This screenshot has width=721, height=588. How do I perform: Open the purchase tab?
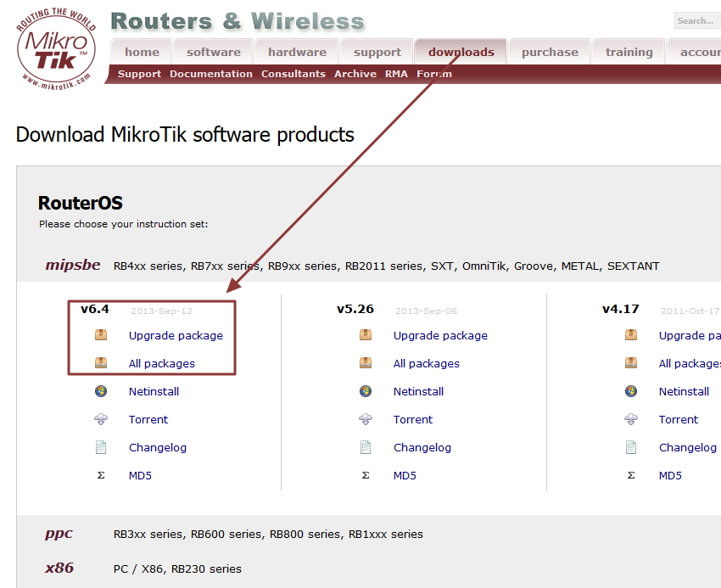550,52
